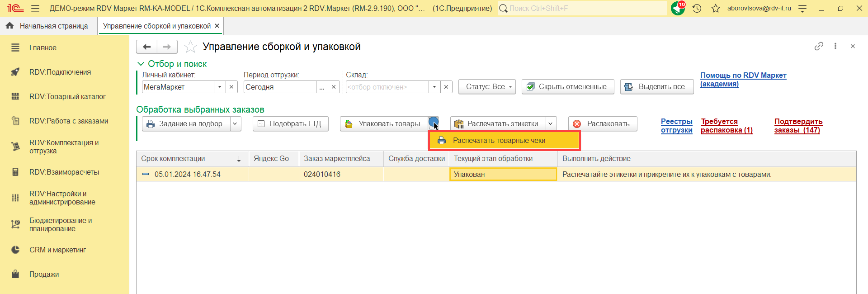
Task: Click Текущий этап обработки column header
Action: pos(503,159)
